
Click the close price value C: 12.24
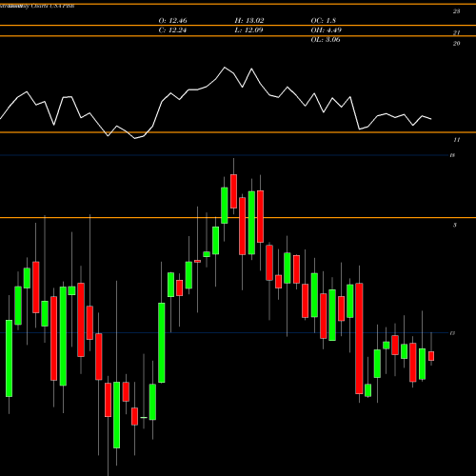(172, 30)
